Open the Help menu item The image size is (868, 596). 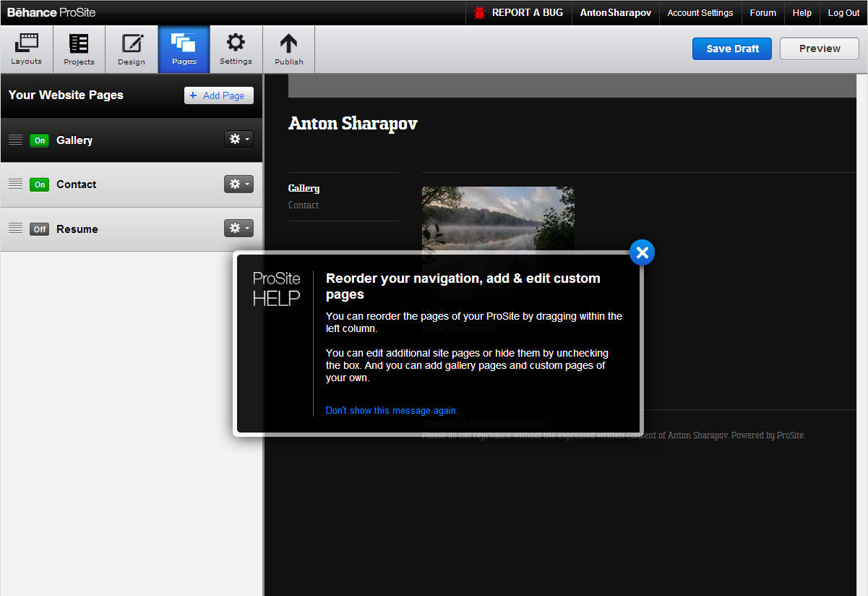[x=802, y=13]
